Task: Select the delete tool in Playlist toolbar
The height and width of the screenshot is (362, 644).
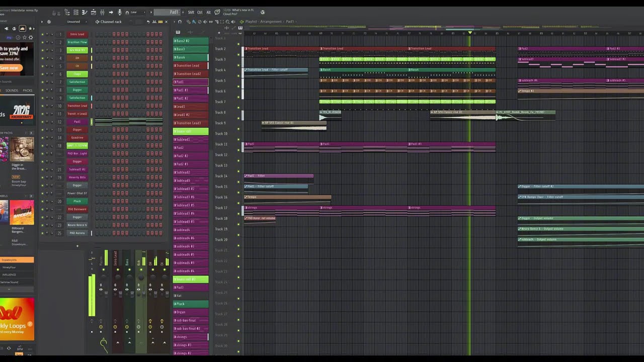Action: [200, 22]
